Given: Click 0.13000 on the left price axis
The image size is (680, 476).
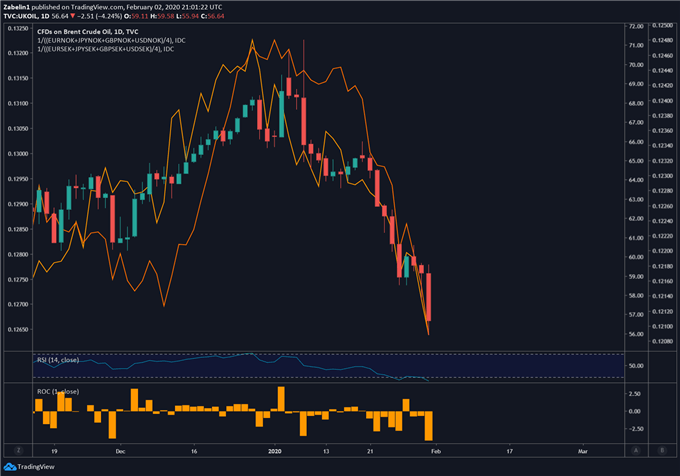Looking at the screenshot, I should [18, 154].
